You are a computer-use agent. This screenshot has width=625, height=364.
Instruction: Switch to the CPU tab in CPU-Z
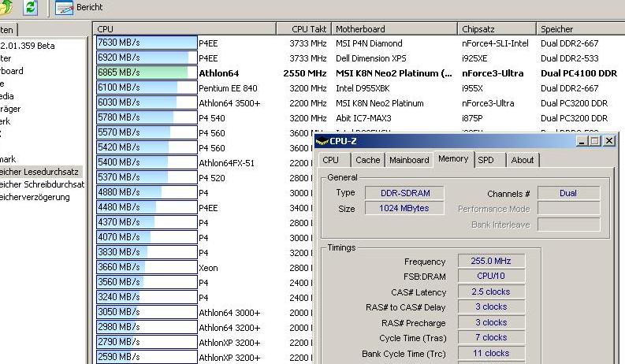tap(331, 160)
